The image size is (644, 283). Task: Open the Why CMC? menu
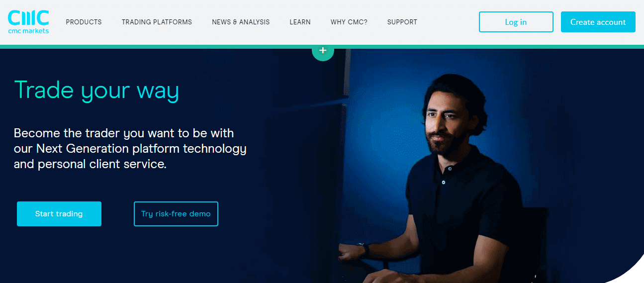coord(349,22)
